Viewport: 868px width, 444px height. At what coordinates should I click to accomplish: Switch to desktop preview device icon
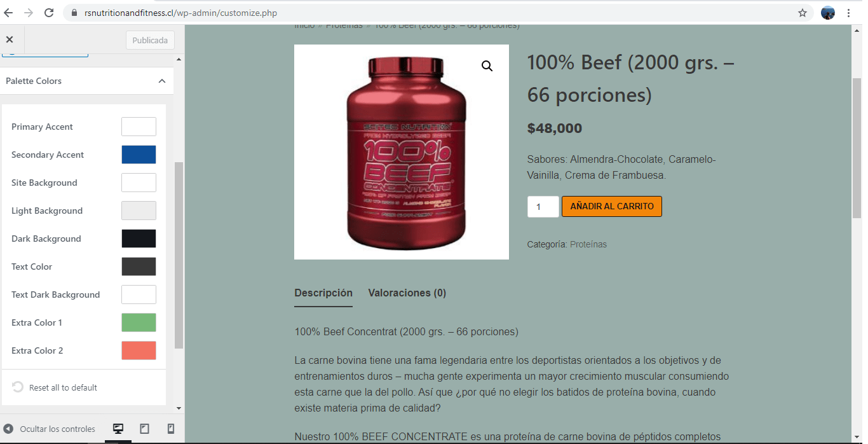click(118, 429)
